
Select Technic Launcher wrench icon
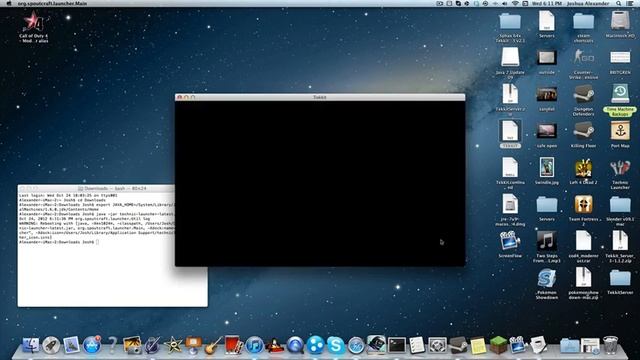[x=620, y=173]
